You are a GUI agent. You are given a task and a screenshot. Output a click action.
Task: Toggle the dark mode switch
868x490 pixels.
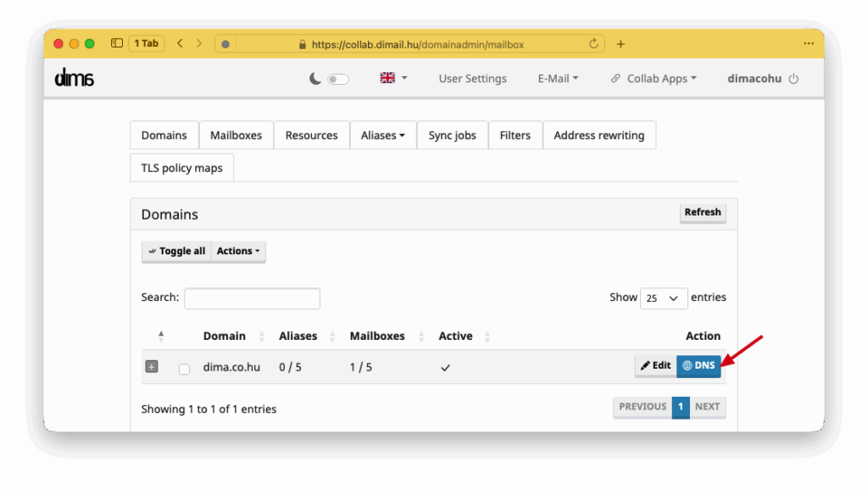[337, 79]
